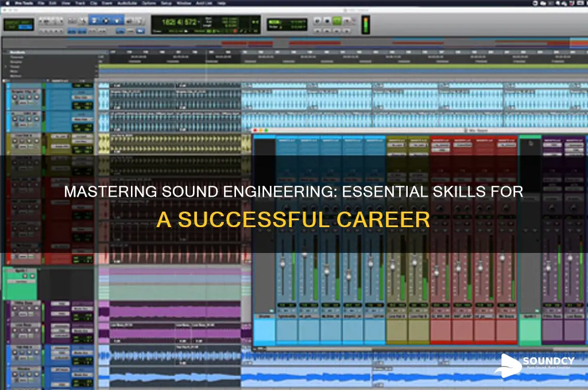The image size is (588, 390).
Task: Open the AudioSuite menu
Action: [x=127, y=3]
